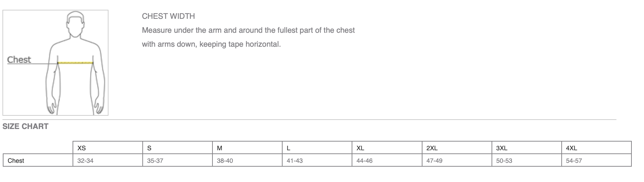Click the Chest row label in table
This screenshot has width=644, height=182.
(x=38, y=160)
